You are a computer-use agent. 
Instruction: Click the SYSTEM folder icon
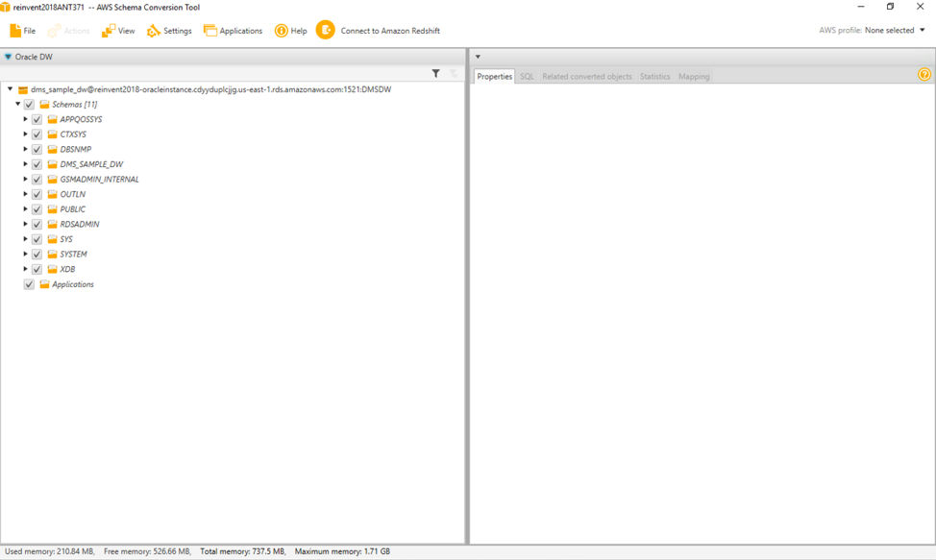pos(53,254)
